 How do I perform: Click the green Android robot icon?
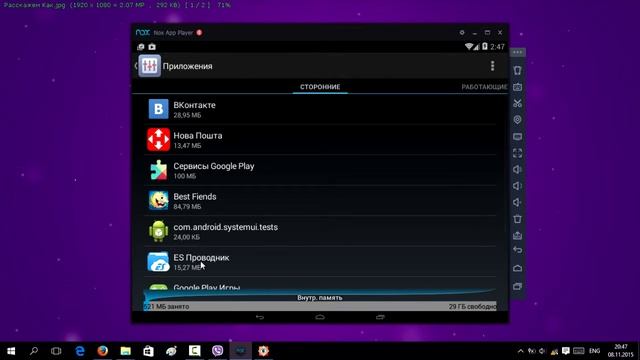[x=158, y=231]
